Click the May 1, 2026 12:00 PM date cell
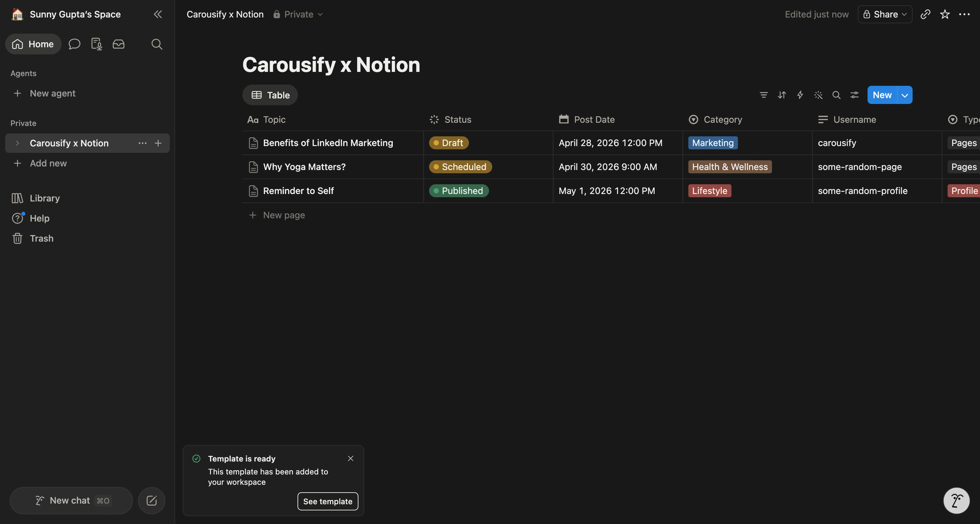980x524 pixels. (x=618, y=191)
